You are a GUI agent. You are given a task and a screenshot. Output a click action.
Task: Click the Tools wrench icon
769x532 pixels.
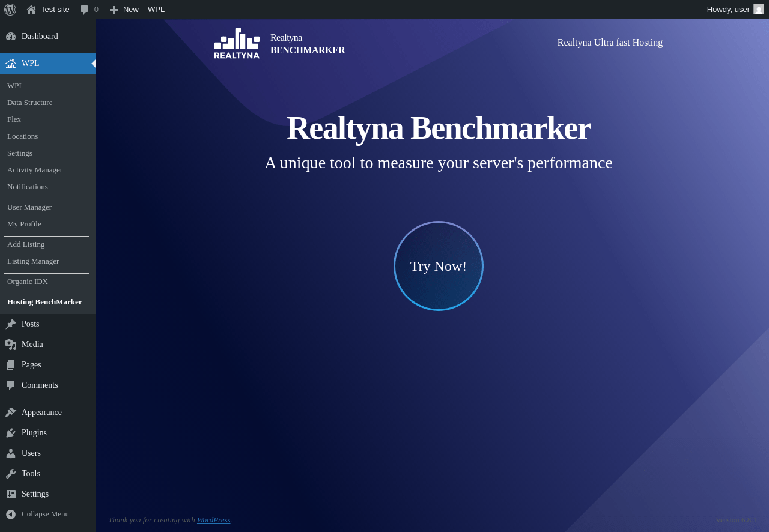point(11,474)
